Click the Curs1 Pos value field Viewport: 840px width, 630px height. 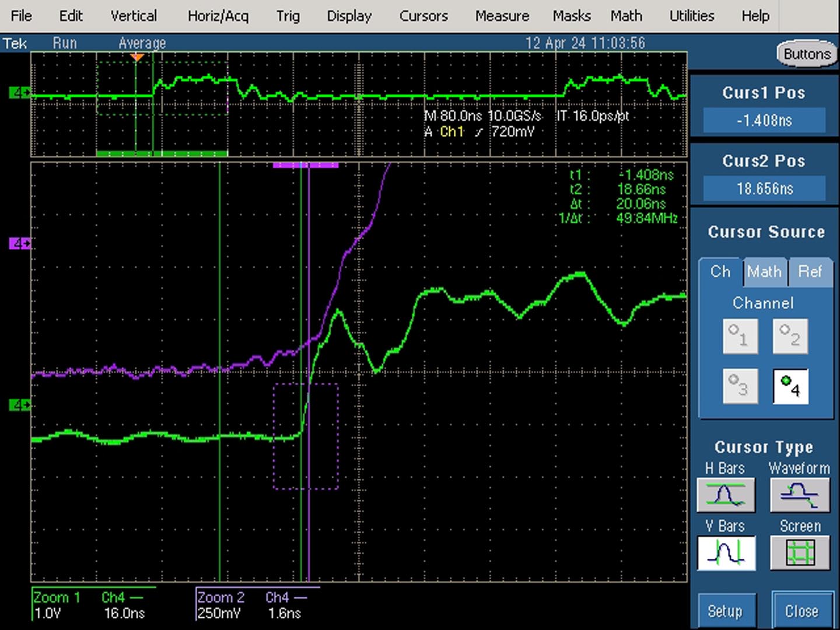[x=764, y=120]
